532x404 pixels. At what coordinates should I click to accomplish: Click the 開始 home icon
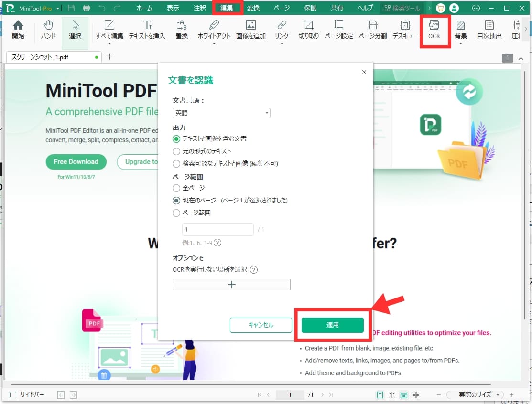coord(18,30)
